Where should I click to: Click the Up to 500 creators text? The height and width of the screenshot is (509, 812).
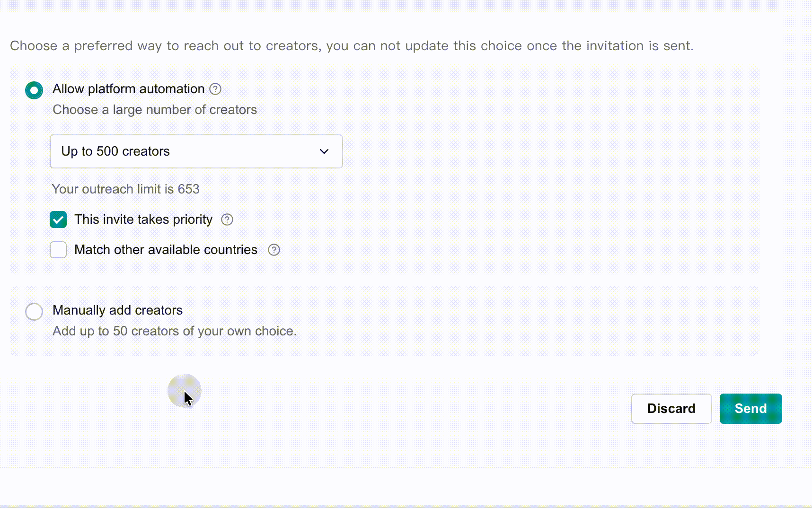pos(115,151)
